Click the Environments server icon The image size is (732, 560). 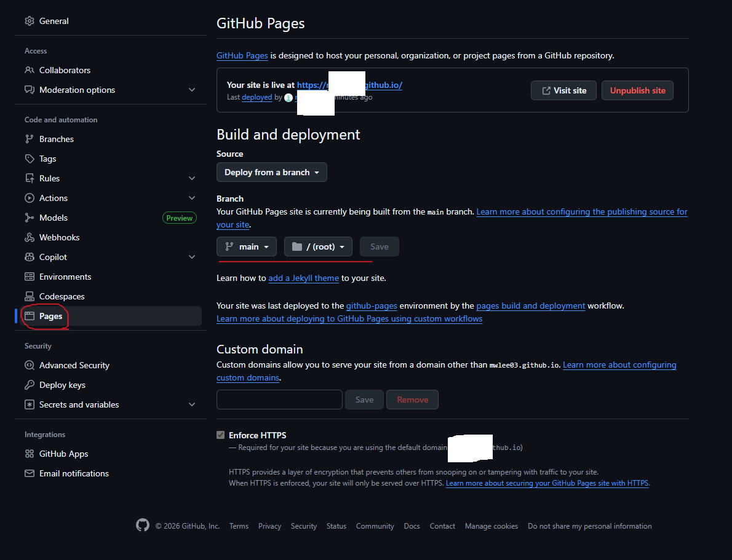(x=30, y=277)
